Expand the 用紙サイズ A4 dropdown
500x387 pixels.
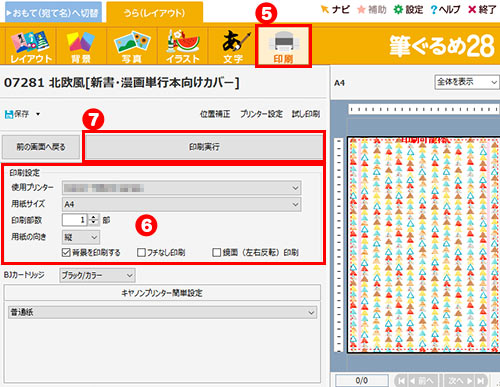coord(182,204)
